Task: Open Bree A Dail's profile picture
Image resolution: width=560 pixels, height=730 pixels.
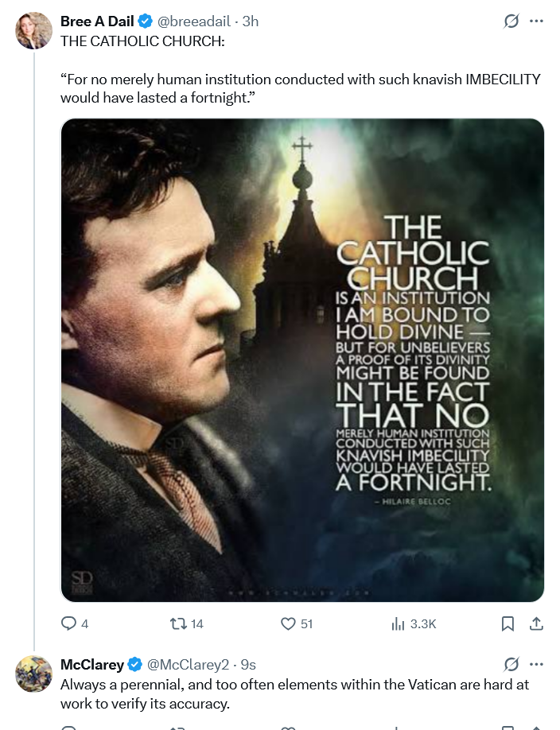Action: pos(34,31)
